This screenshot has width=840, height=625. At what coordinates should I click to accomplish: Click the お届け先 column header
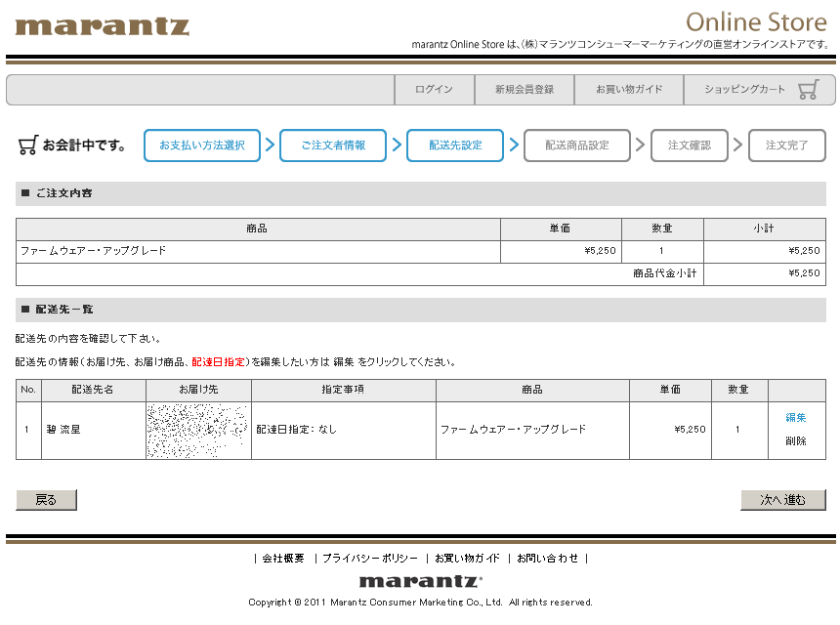coord(198,390)
